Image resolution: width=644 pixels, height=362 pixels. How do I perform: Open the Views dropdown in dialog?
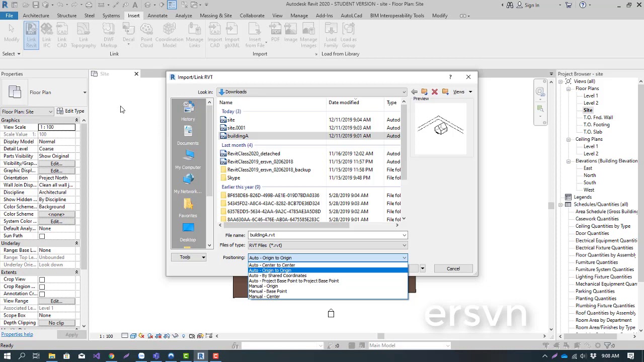[462, 92]
